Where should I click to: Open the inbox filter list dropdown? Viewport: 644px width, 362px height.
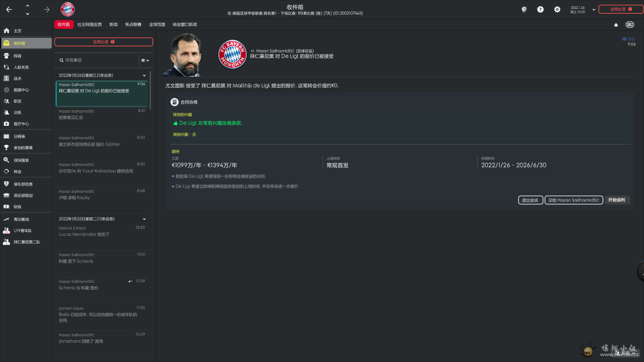[145, 60]
